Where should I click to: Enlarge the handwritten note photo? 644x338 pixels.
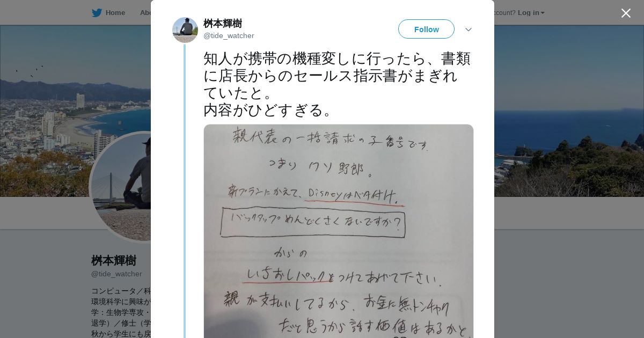339,231
